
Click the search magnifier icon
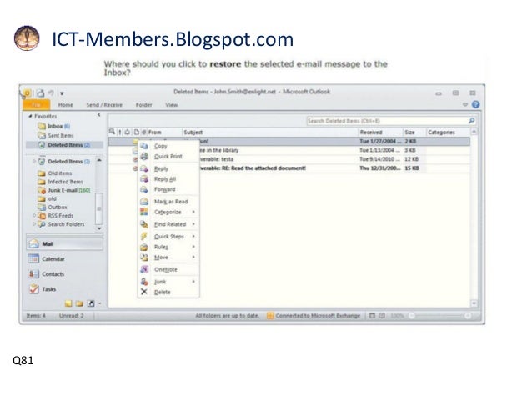(471, 121)
